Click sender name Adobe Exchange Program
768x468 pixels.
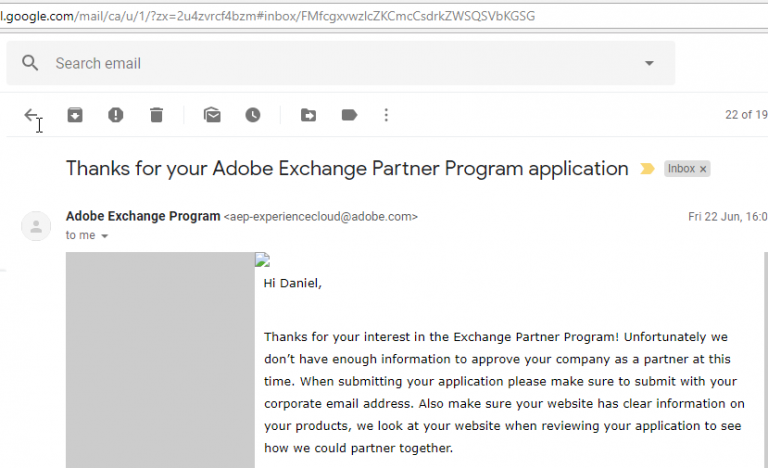tap(143, 216)
